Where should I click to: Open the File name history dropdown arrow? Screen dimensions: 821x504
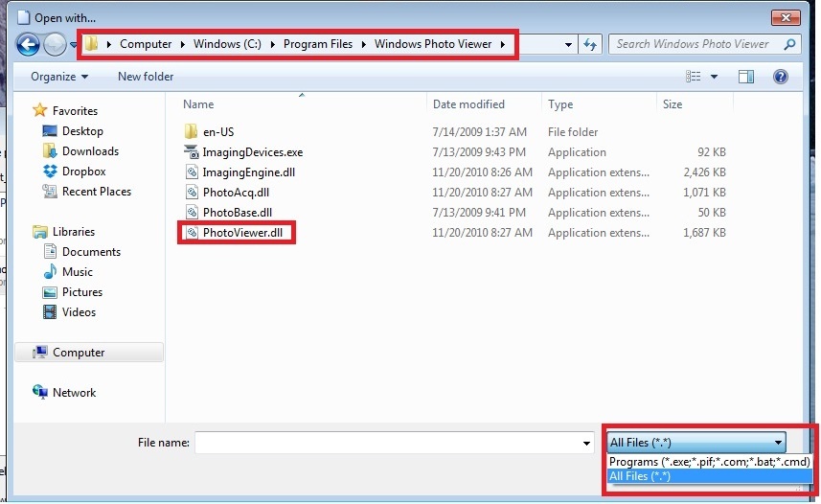(x=586, y=444)
